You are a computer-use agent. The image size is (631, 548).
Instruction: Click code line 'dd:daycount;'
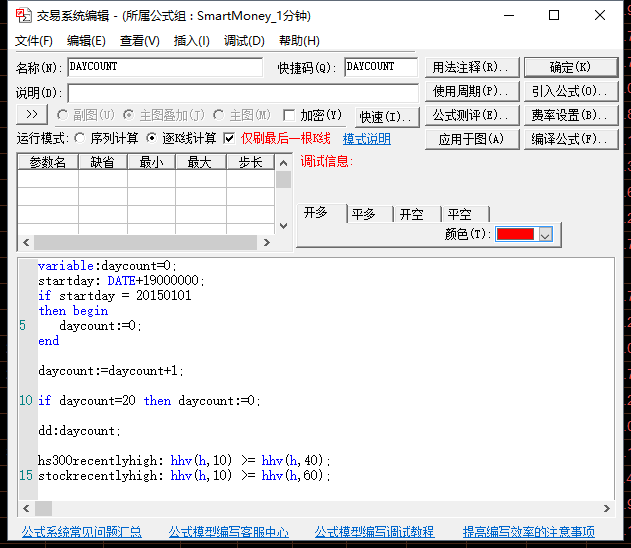coord(79,431)
